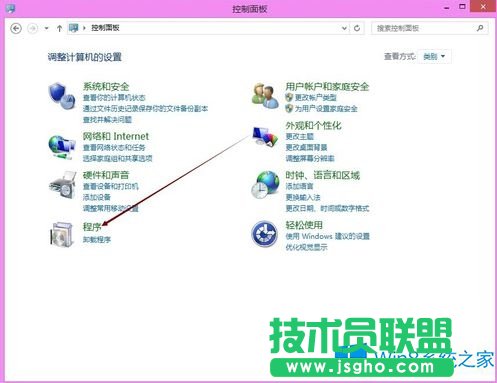The image size is (497, 383).
Task: Open the 外观和个性化 heading
Action: coord(313,125)
